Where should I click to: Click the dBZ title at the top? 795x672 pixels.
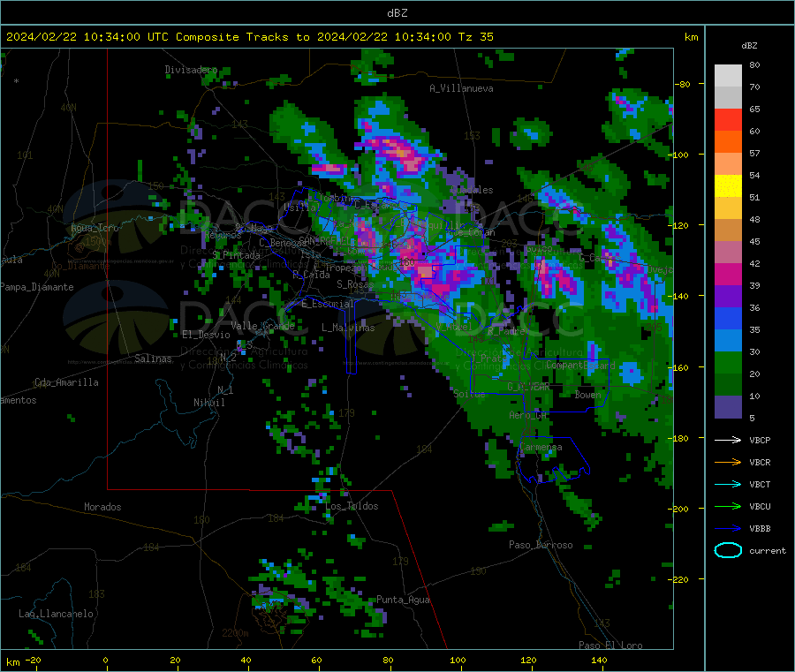pos(397,13)
